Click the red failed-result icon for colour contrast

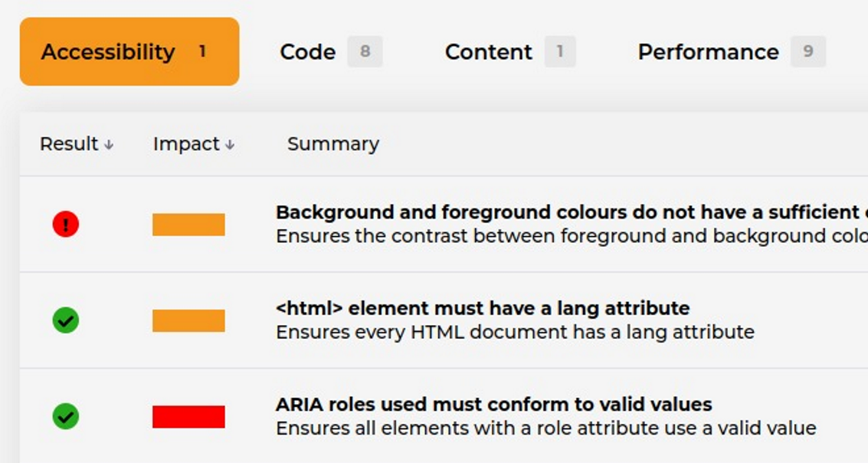pos(66,225)
